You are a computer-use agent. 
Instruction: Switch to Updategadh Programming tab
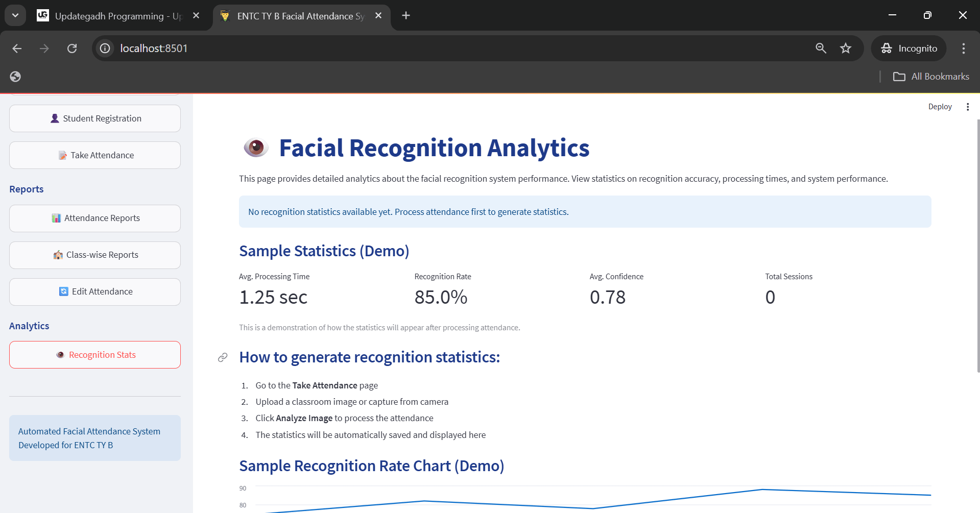(117, 16)
